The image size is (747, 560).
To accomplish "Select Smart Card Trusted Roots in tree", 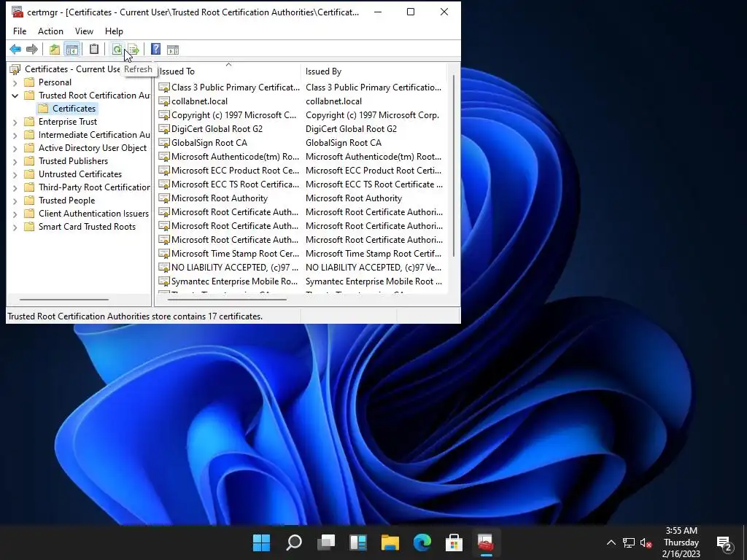I will [88, 227].
